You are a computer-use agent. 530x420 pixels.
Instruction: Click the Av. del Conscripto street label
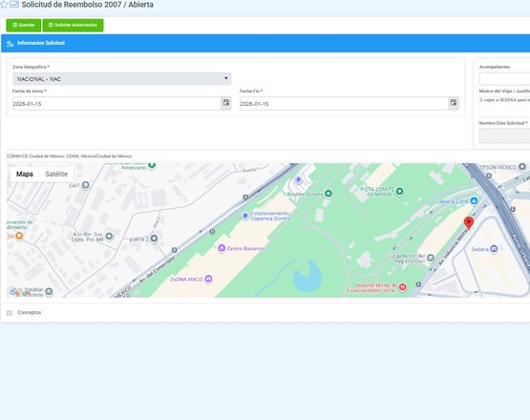tap(158, 269)
